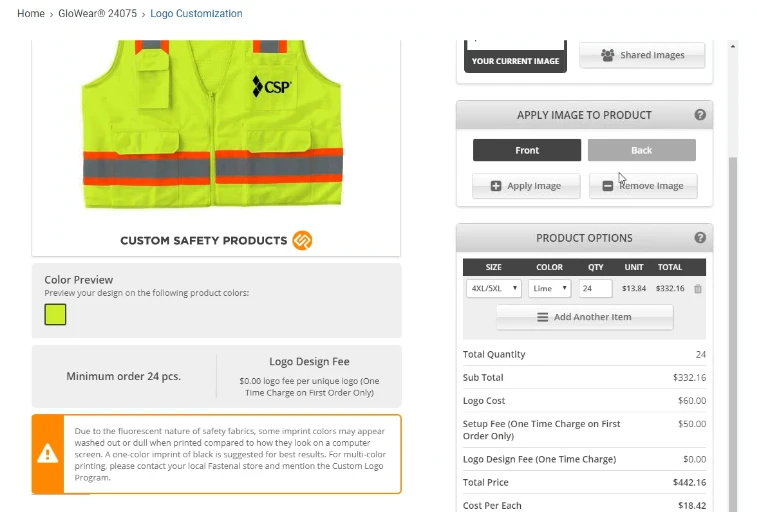Go to the Home breadcrumb
Screen dimensions: 757x512
tap(31, 14)
